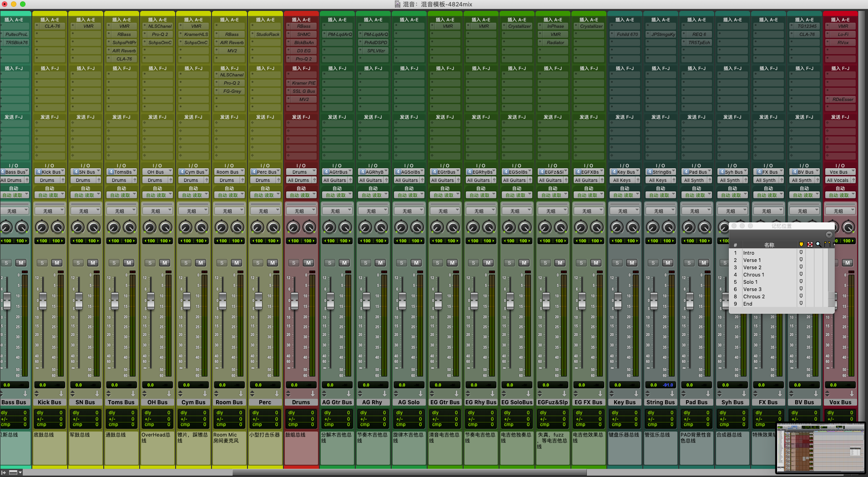Image resolution: width=868 pixels, height=477 pixels.
Task: Click the automation arrow icon on Drums strip
Action: coord(313,393)
